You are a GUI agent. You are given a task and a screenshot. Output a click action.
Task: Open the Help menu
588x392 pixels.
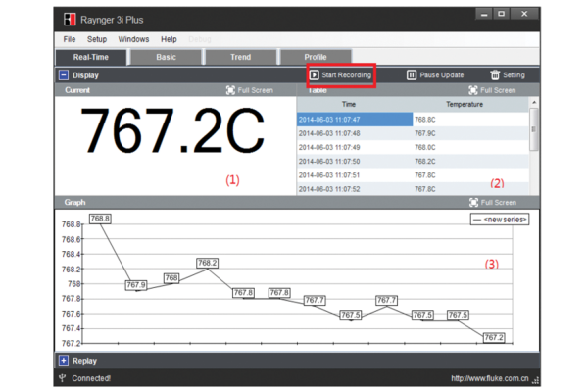click(170, 39)
